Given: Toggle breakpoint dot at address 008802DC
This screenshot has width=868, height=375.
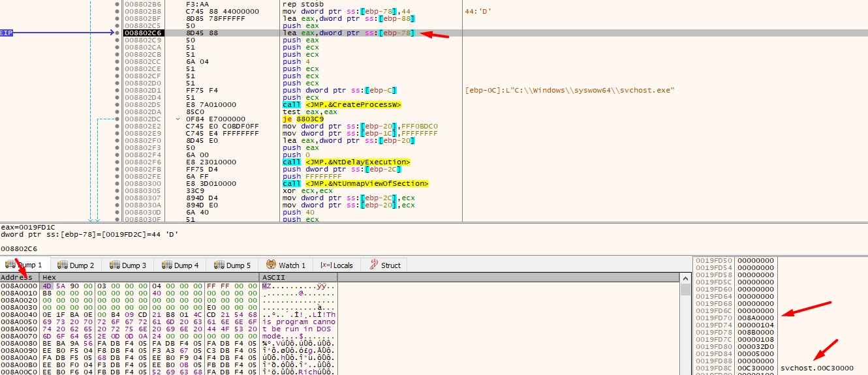Looking at the screenshot, I should [x=117, y=119].
